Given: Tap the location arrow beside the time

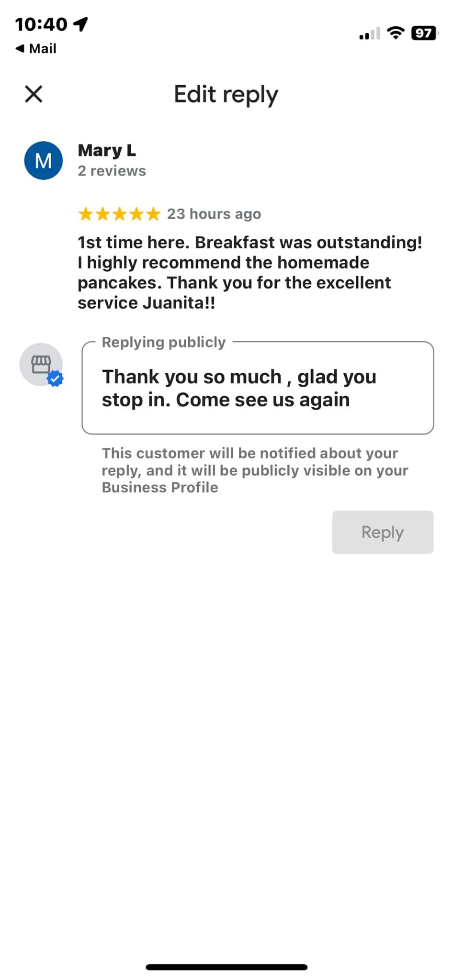Looking at the screenshot, I should [x=81, y=24].
